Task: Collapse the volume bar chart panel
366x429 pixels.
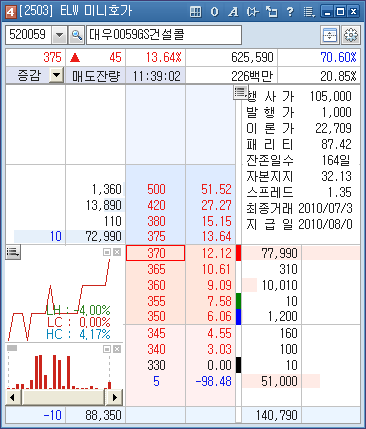Action: click(x=107, y=349)
